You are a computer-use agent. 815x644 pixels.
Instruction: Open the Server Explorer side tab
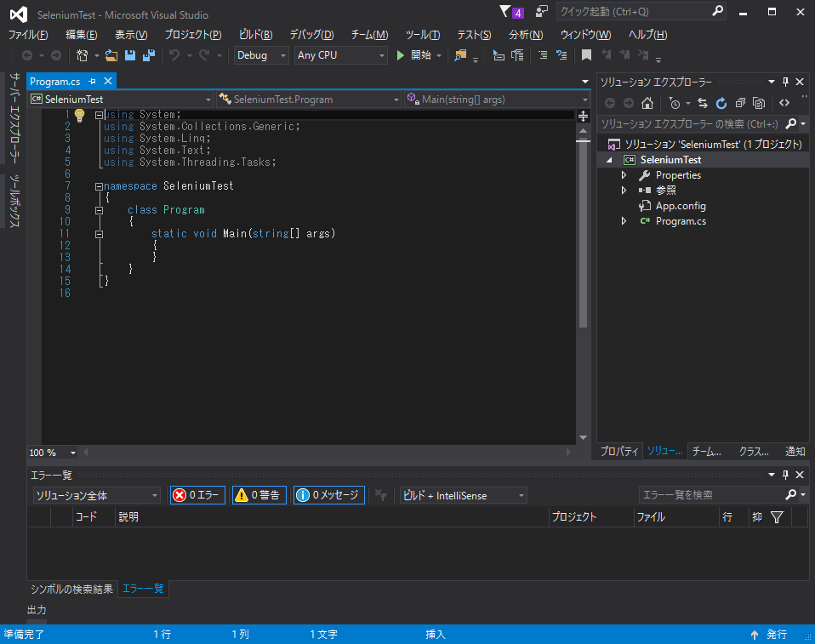click(x=14, y=118)
